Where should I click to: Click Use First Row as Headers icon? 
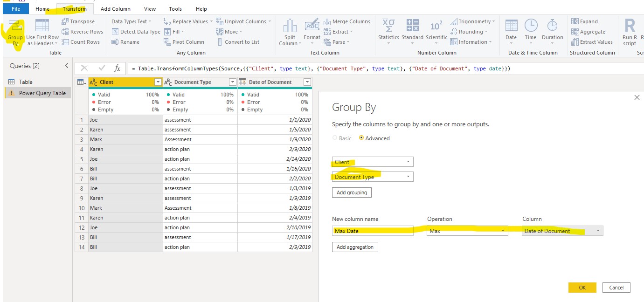click(42, 32)
